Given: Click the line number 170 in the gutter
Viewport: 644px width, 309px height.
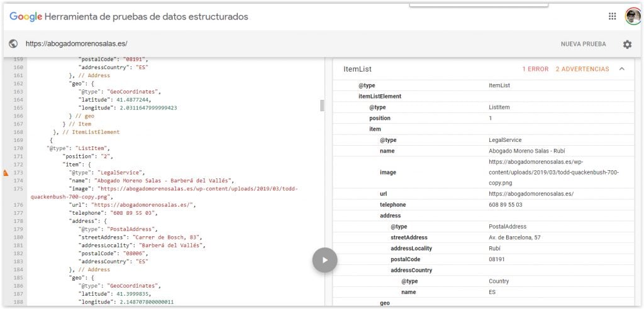Looking at the screenshot, I should tap(18, 148).
